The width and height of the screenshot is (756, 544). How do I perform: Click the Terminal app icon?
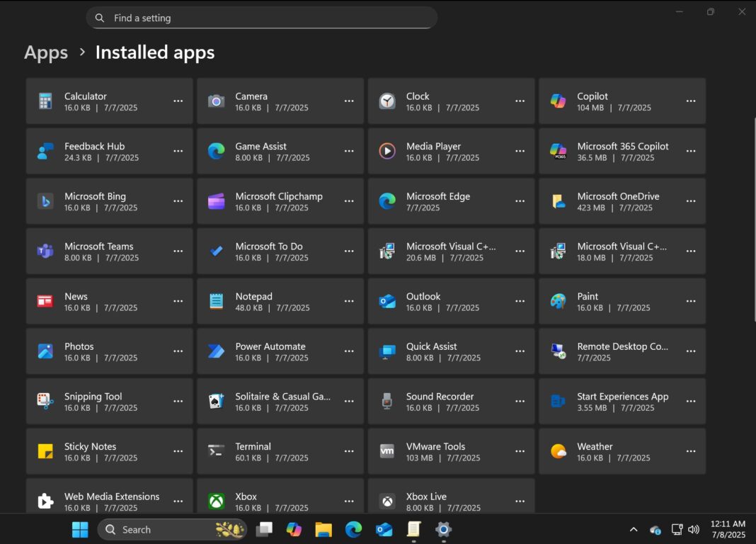[x=216, y=450]
